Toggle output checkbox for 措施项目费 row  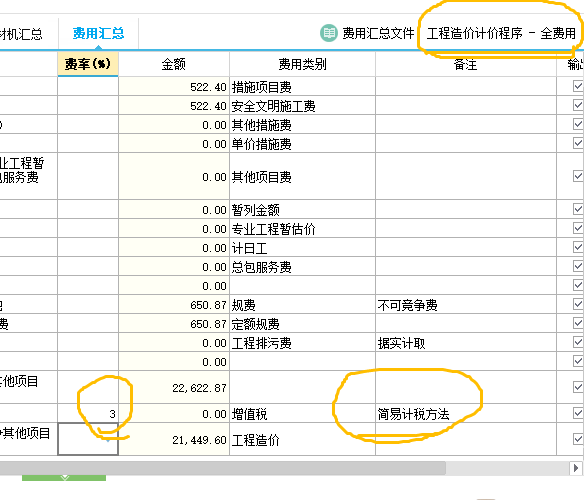(578, 86)
